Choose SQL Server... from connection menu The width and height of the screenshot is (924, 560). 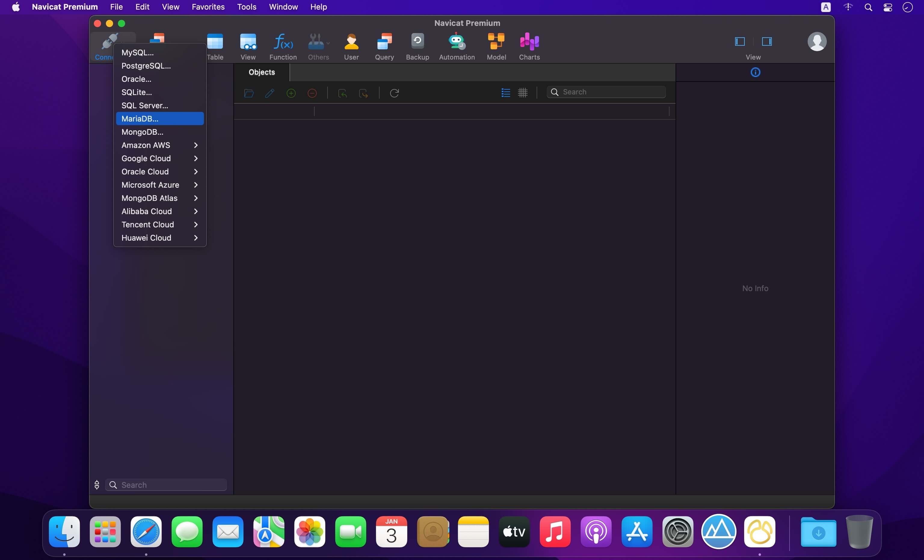point(160,105)
